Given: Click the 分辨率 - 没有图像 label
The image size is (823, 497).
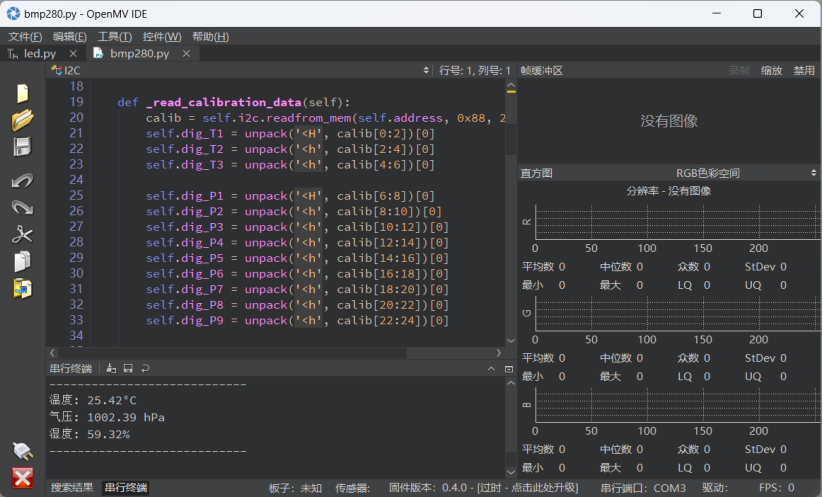Looking at the screenshot, I should (669, 191).
